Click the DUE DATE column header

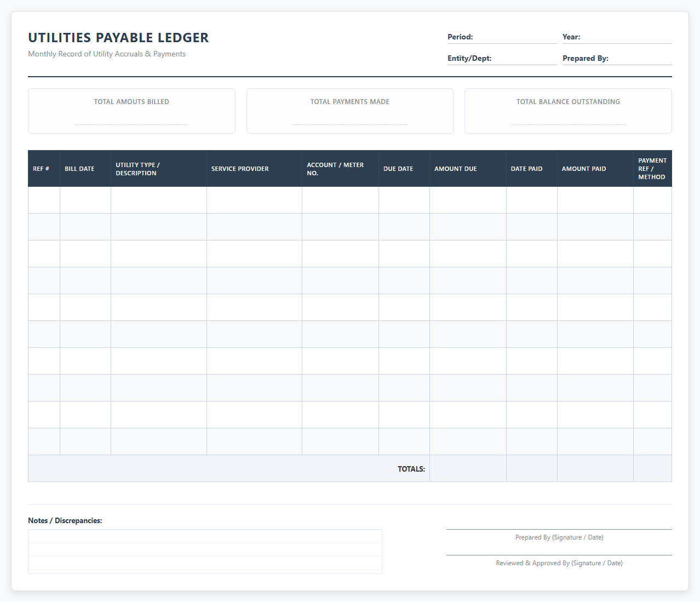[404, 169]
